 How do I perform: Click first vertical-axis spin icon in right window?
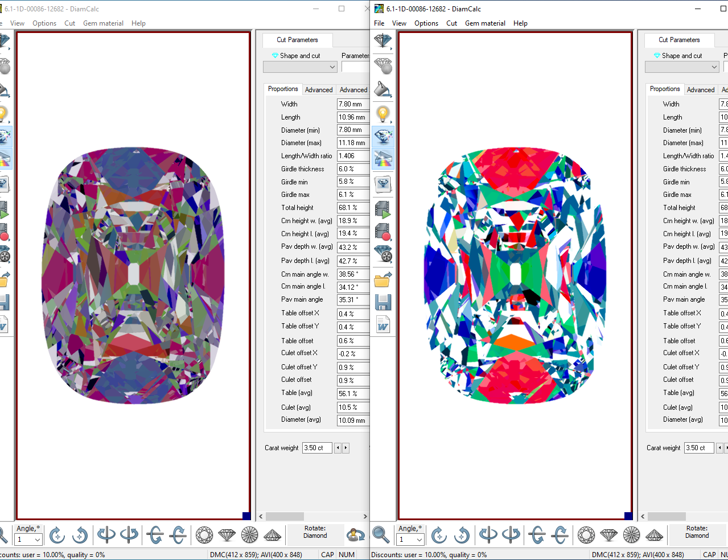(x=488, y=535)
